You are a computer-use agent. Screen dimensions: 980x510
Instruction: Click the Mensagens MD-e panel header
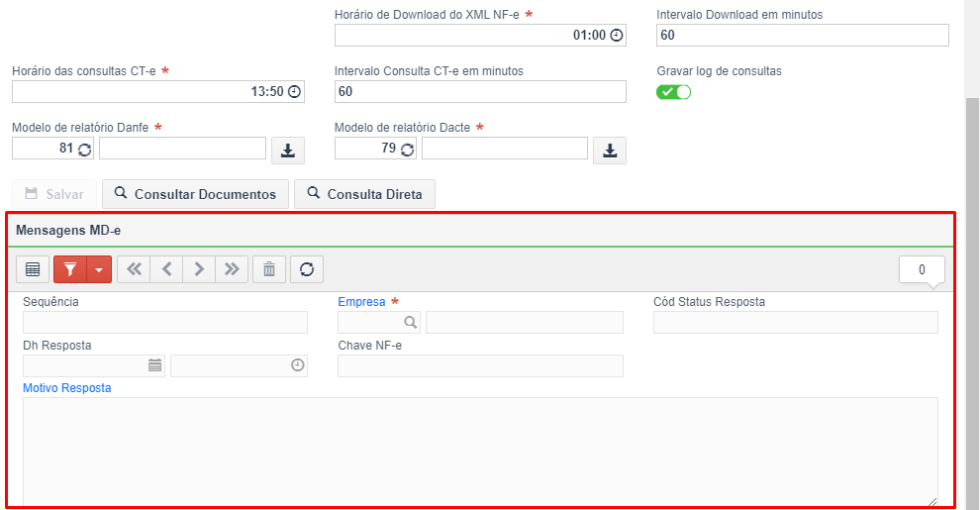(x=480, y=230)
